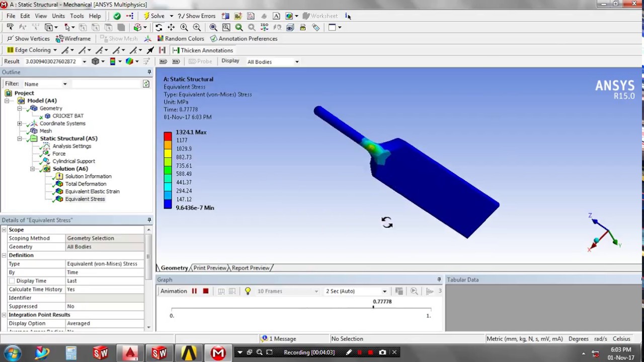
Task: Select CRICKET BAT in the outline
Action: coord(68,116)
